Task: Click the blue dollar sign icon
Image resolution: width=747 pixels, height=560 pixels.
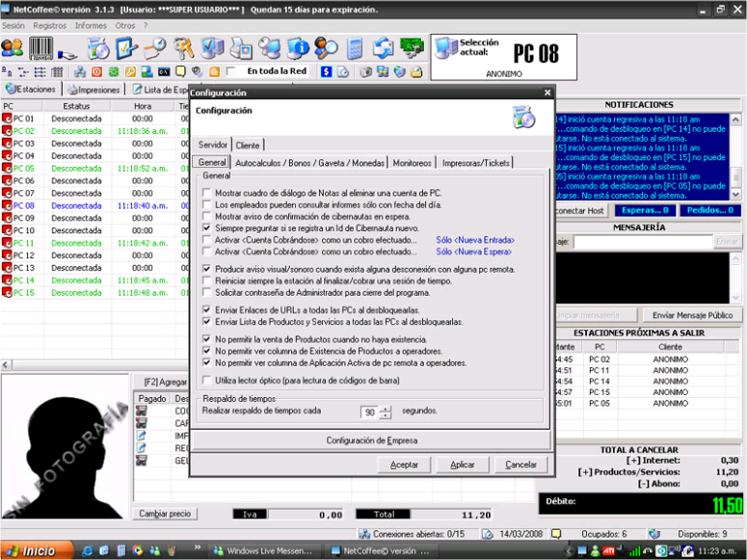Action: [326, 72]
